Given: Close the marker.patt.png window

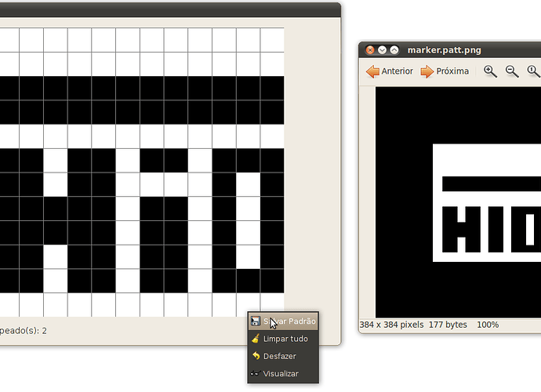Looking at the screenshot, I should pyautogui.click(x=370, y=50).
